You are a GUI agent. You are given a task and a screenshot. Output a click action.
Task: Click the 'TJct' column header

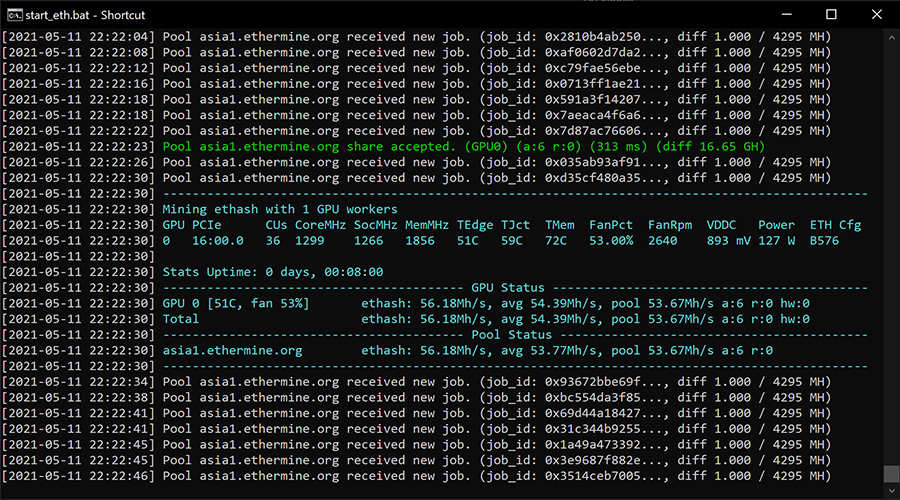[x=515, y=225]
